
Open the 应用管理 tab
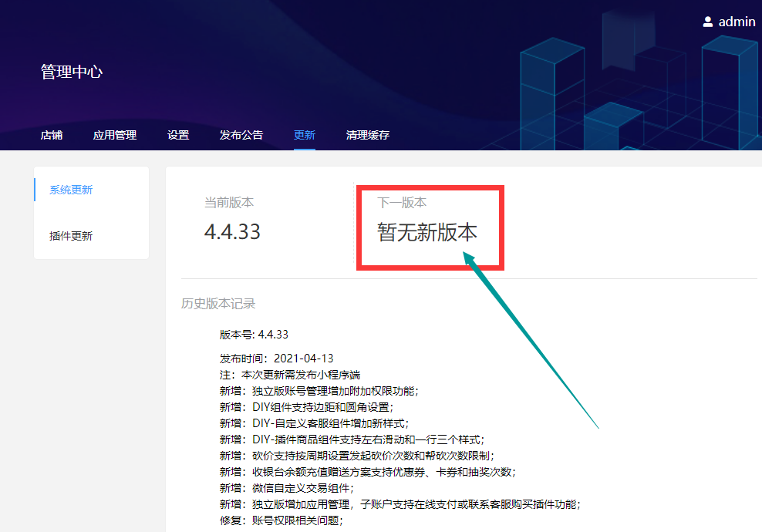(x=115, y=135)
